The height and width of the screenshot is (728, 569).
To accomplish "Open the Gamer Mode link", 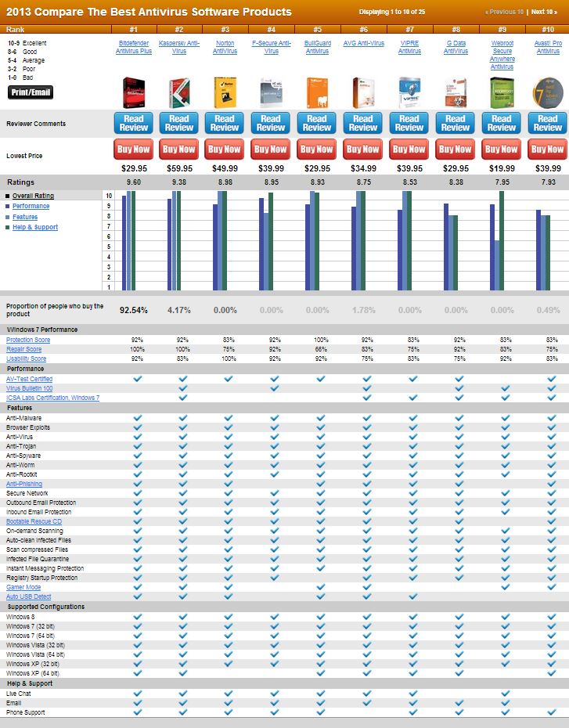I will point(23,587).
